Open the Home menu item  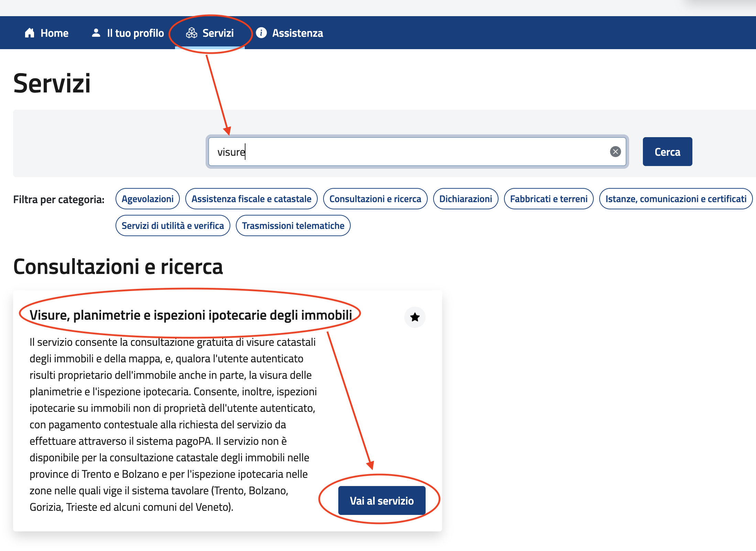click(47, 33)
